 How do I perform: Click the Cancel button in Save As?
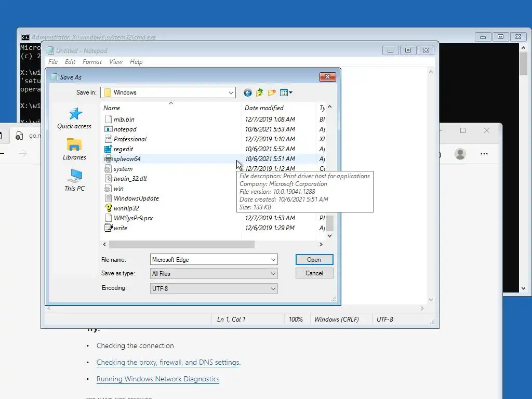click(x=314, y=273)
